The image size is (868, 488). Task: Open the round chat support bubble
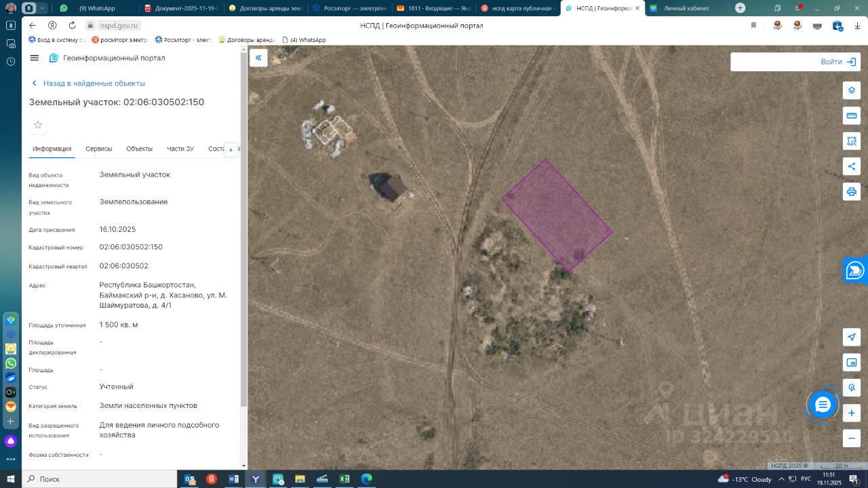coord(823,405)
